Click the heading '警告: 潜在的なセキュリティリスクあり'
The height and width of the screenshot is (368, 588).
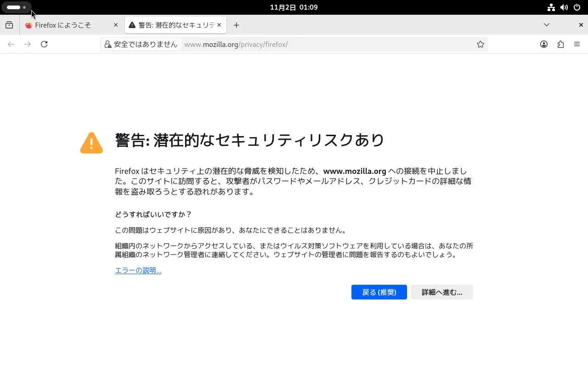(249, 140)
